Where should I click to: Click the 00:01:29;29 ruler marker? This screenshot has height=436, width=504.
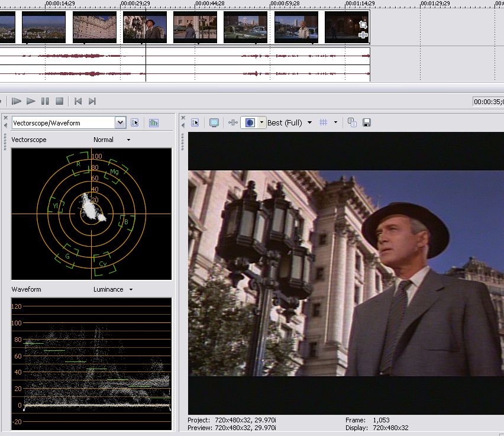coord(435,4)
